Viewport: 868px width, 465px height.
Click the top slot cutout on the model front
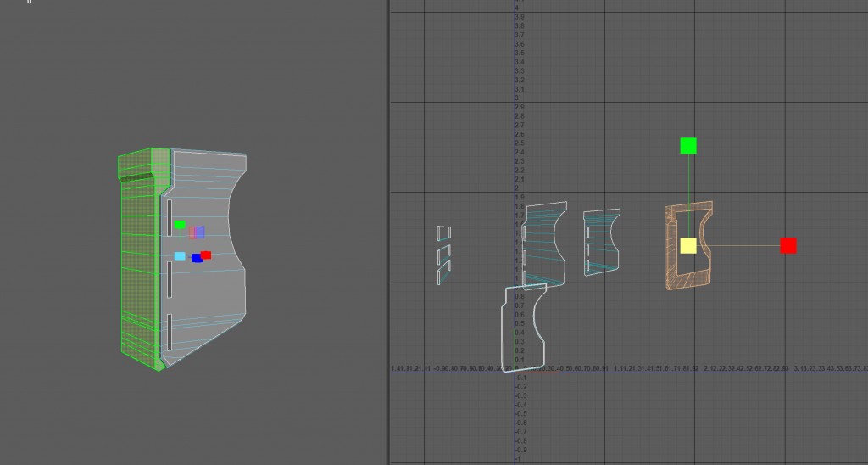tap(170, 218)
